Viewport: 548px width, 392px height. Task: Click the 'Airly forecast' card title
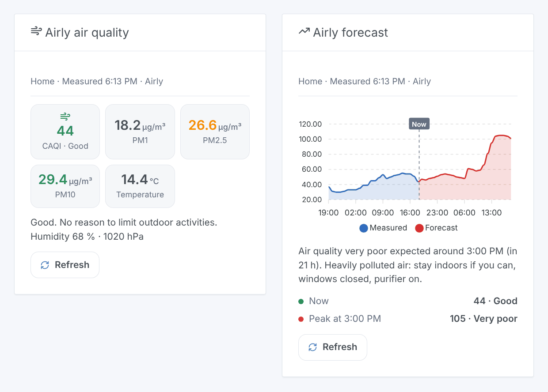pyautogui.click(x=350, y=32)
